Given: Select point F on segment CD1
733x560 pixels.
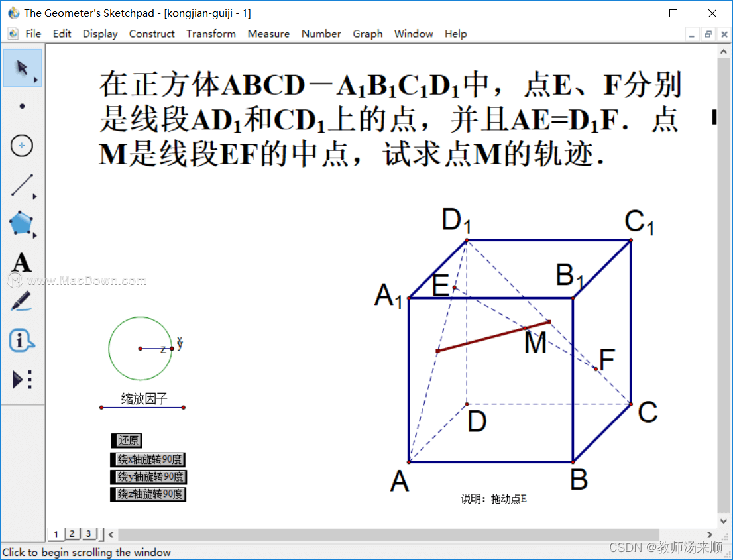Looking at the screenshot, I should [596, 369].
